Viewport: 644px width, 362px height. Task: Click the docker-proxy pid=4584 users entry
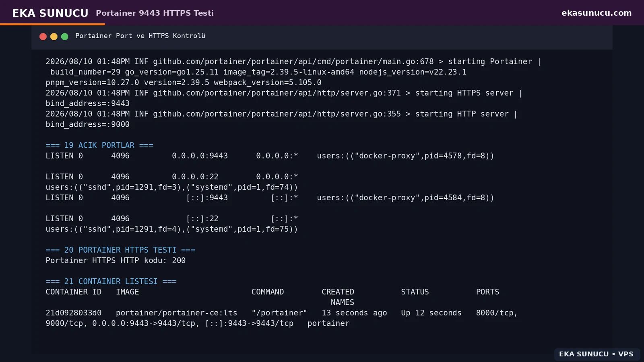point(405,197)
